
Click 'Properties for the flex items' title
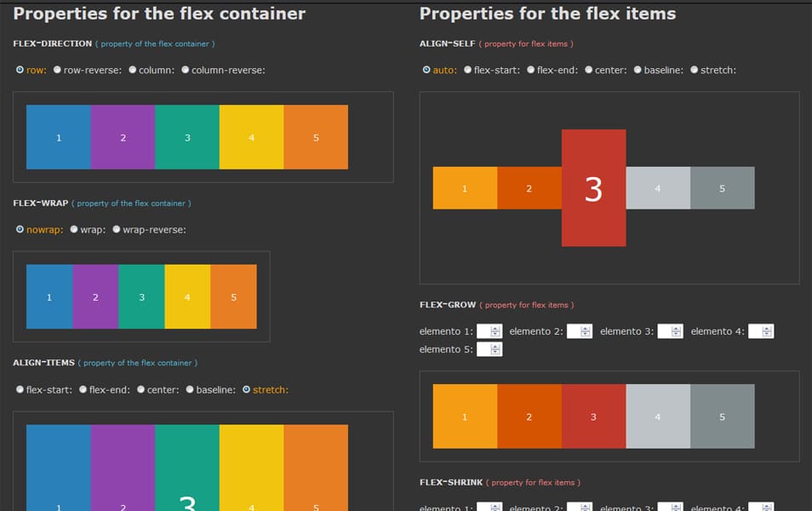(x=547, y=14)
